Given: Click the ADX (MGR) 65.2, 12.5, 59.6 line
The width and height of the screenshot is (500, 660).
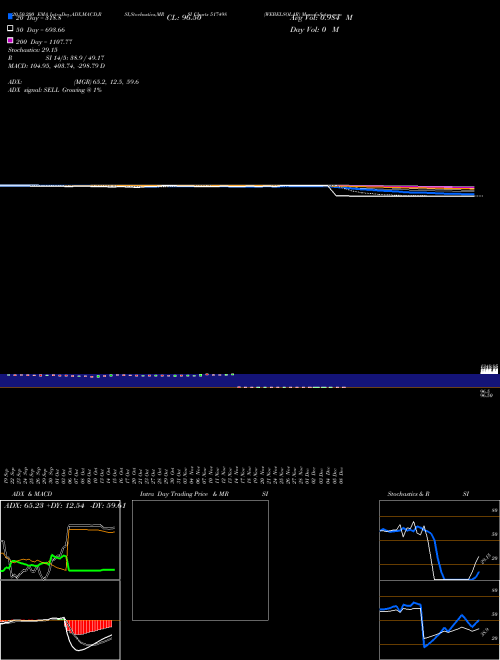Looking at the screenshot, I should pyautogui.click(x=74, y=82).
